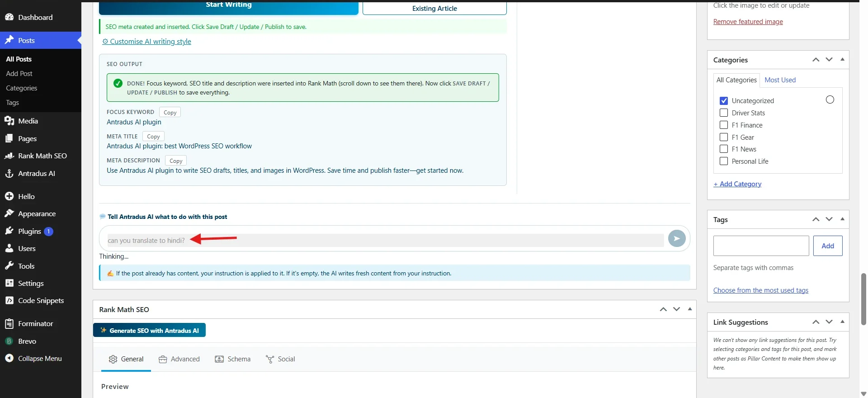Copy the focus keyword
Viewport: 868px width, 398px height.
click(x=170, y=112)
